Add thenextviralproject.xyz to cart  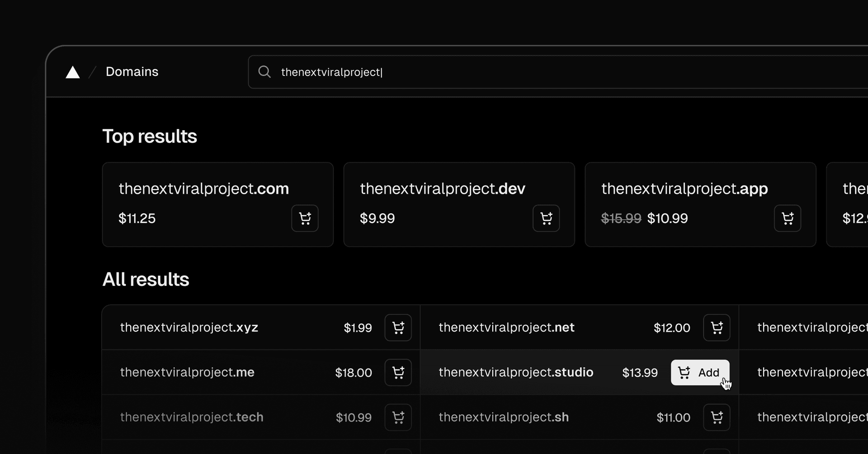click(398, 328)
